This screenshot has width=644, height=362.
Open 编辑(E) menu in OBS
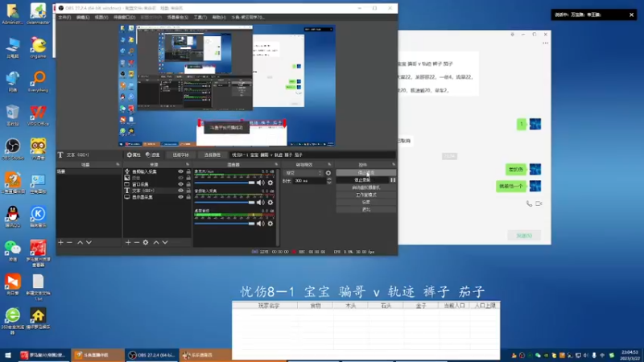pos(83,17)
